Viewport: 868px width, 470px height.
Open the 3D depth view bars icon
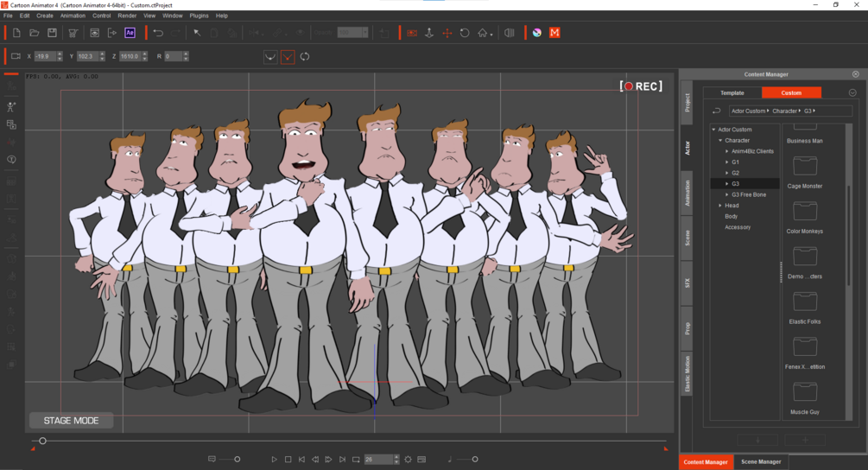click(x=510, y=33)
